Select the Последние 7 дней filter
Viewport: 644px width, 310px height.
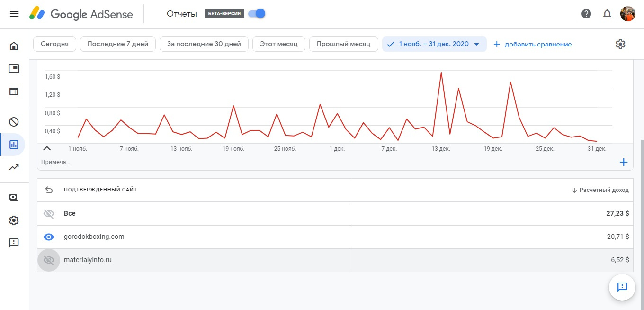(x=118, y=44)
